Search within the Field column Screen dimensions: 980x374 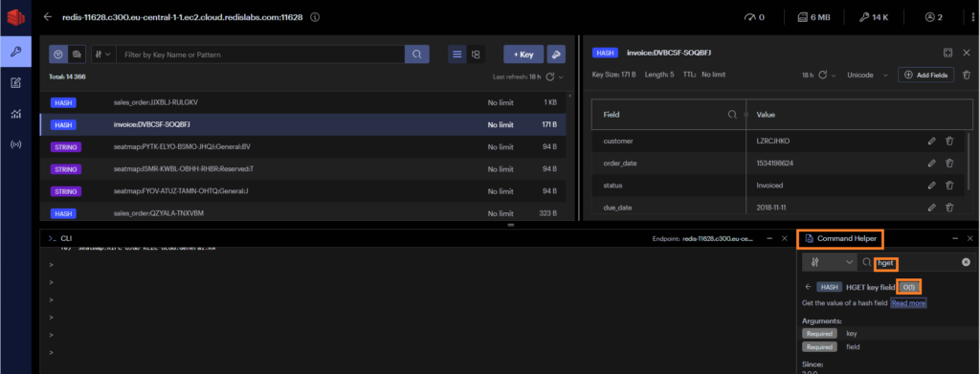click(x=732, y=115)
